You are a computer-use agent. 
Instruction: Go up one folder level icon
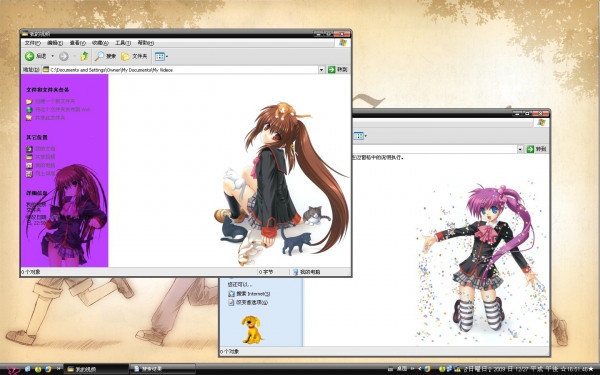click(x=84, y=56)
